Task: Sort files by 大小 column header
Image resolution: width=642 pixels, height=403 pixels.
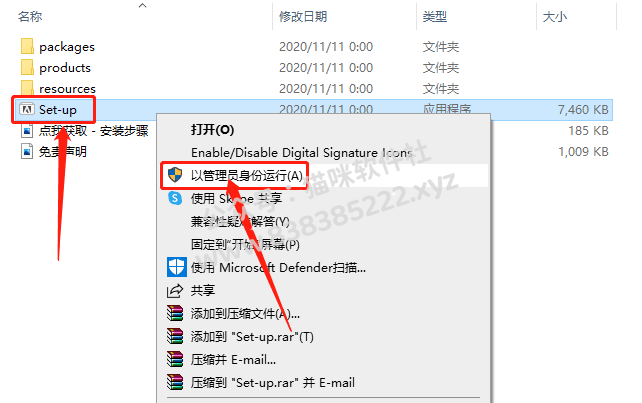Action: [x=555, y=17]
